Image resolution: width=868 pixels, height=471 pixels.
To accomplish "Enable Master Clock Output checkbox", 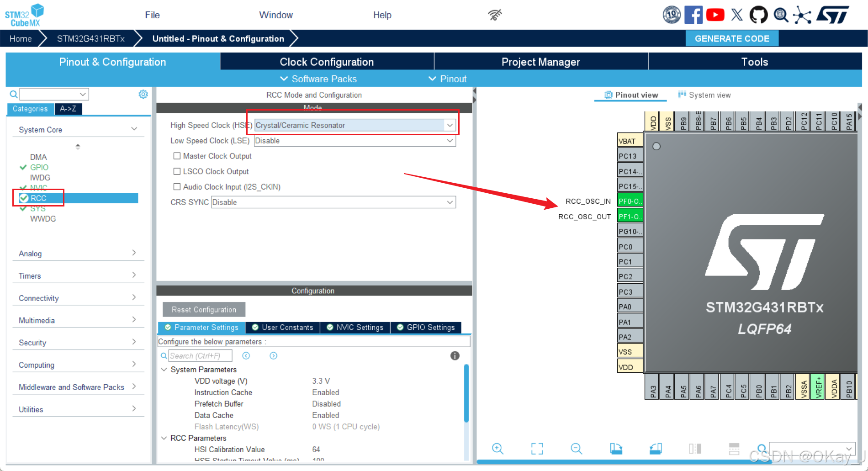I will [x=177, y=156].
